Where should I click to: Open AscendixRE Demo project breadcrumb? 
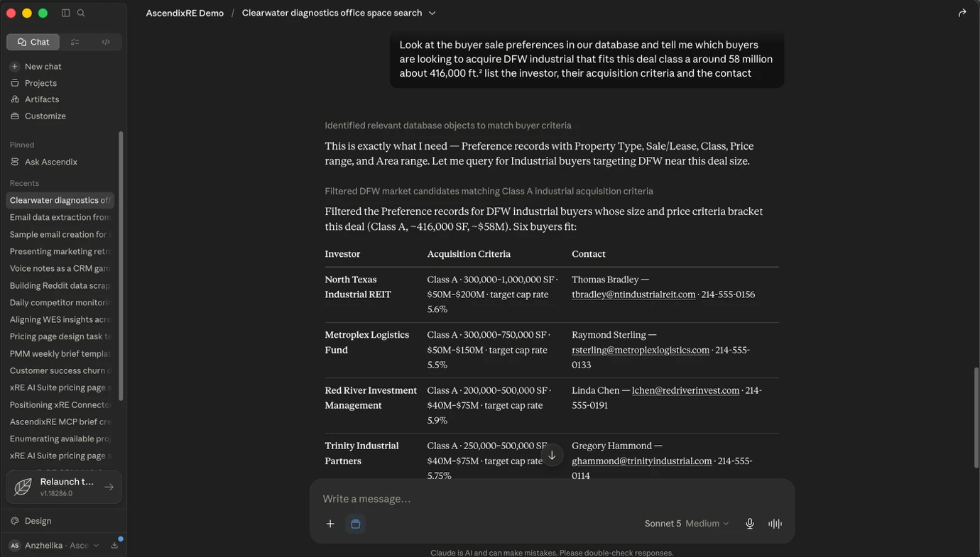click(x=185, y=13)
